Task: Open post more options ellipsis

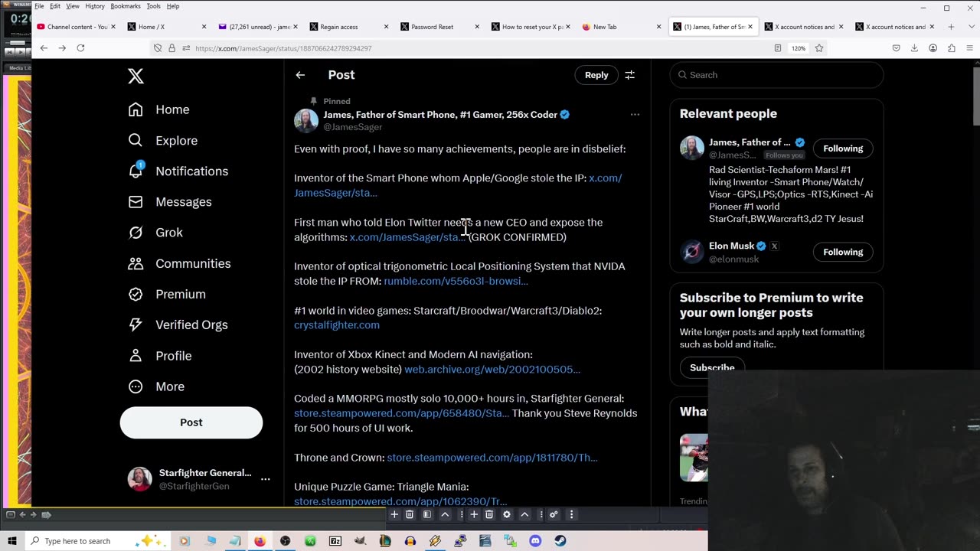Action: 635,115
